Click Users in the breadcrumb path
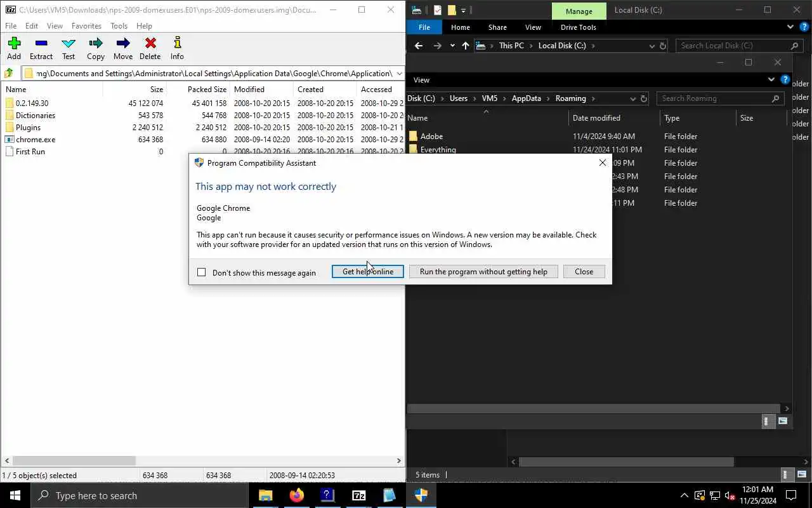The height and width of the screenshot is (508, 812). (x=459, y=98)
